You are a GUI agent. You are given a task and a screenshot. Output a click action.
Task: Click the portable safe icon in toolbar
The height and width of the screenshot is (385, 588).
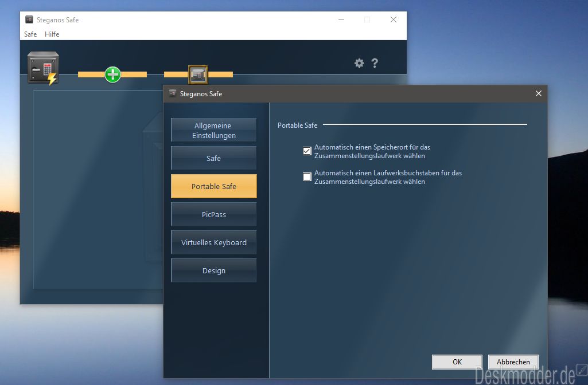tap(198, 74)
